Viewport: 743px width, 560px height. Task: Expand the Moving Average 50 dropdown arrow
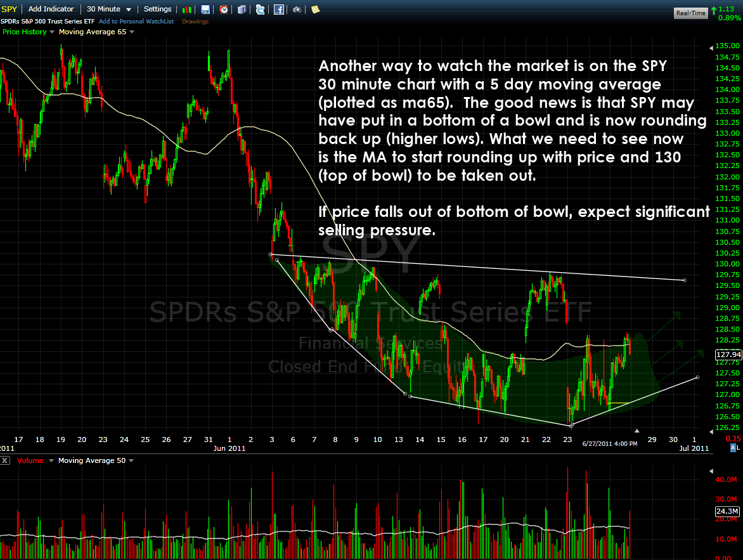pos(131,460)
